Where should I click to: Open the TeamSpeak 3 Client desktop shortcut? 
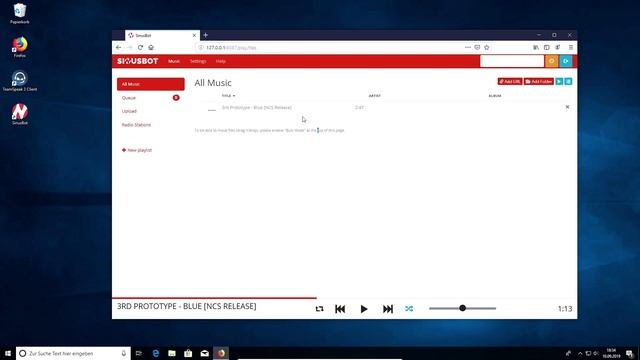[x=20, y=81]
